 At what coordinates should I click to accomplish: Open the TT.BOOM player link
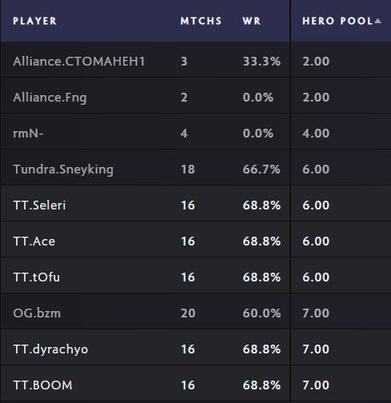click(x=43, y=385)
